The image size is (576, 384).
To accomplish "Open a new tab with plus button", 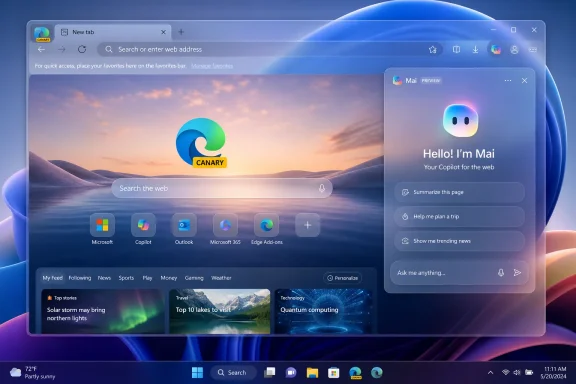I will coord(181,32).
